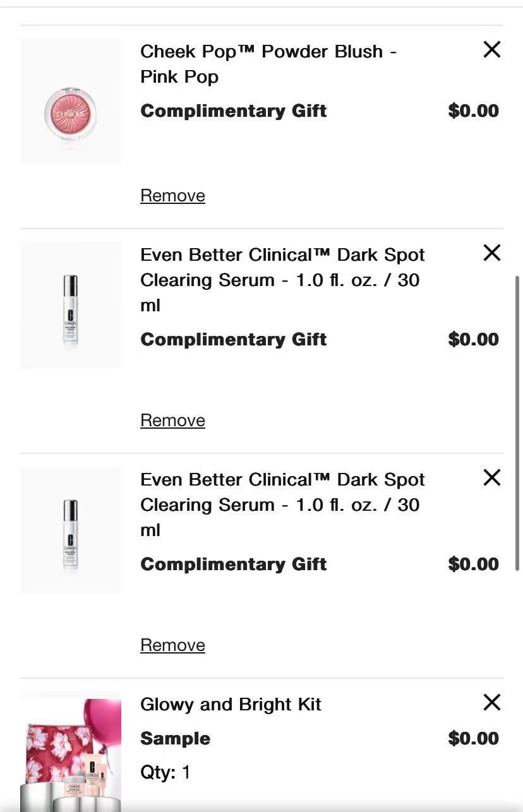The image size is (523, 812).
Task: Delete the first Dark Spot Clearing Serum via X icon
Action: (x=491, y=253)
